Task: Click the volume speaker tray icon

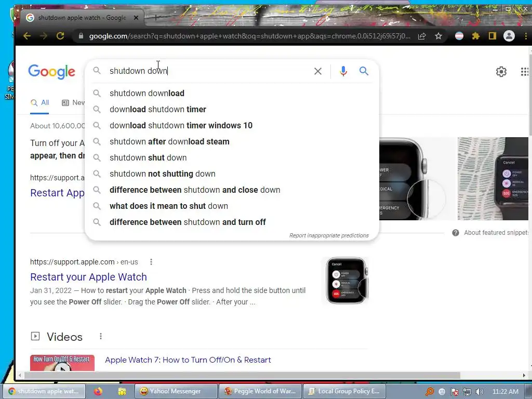Action: coord(480,392)
